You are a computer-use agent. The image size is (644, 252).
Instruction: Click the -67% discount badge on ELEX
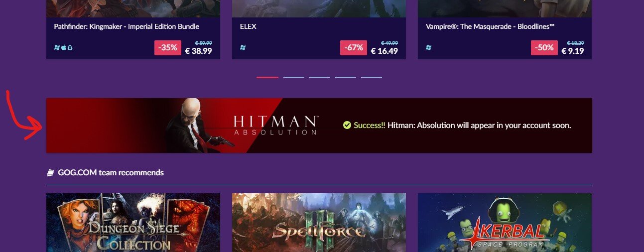tap(354, 48)
